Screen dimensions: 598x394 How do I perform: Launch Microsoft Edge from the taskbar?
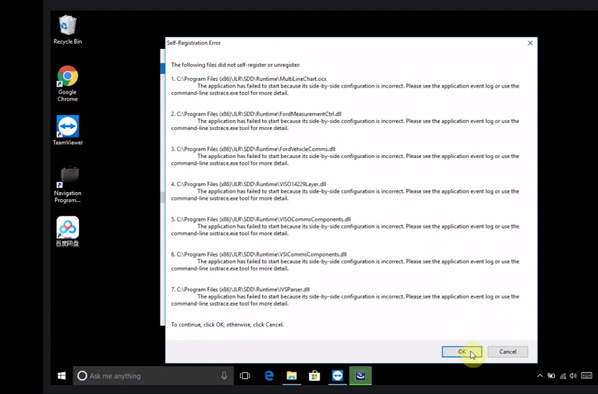click(x=269, y=376)
